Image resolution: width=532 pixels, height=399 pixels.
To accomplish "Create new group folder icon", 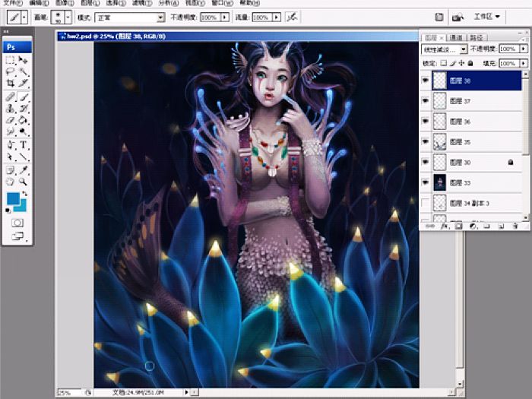I will pyautogui.click(x=486, y=226).
